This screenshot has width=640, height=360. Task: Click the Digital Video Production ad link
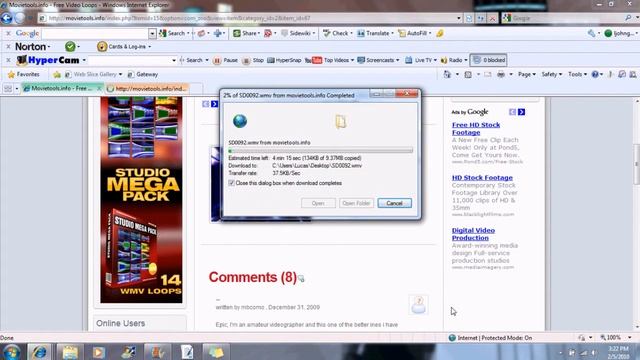(473, 234)
